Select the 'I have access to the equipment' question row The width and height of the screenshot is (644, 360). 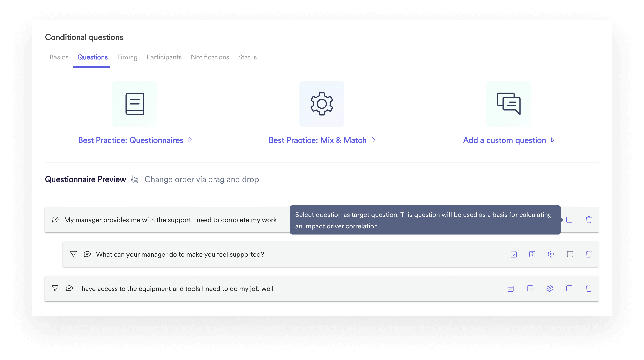pyautogui.click(x=176, y=289)
